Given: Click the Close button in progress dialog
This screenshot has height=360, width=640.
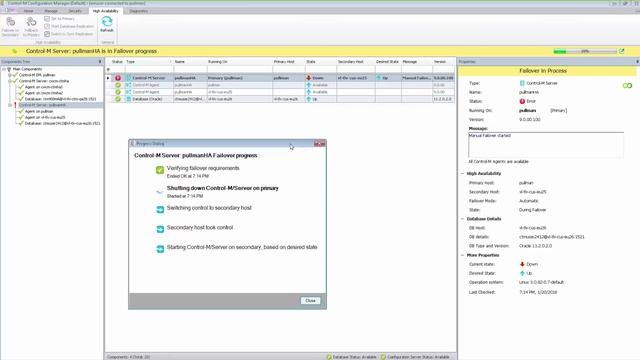Looking at the screenshot, I should [310, 301].
